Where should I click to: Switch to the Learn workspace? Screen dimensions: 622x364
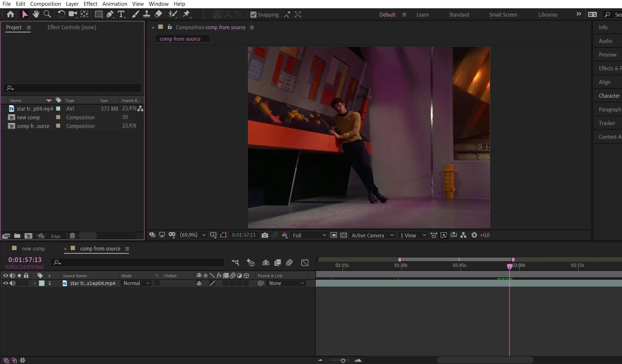point(422,15)
